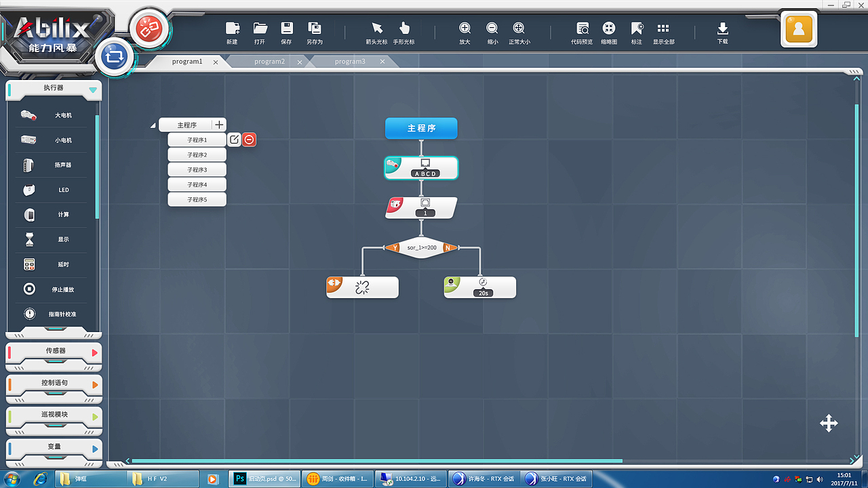Select 计算 calculate block
868x488 pixels.
[52, 215]
